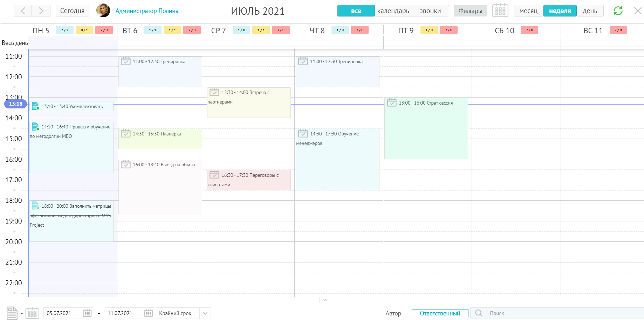The image size is (644, 320).
Task: Click the red 7/0 badge for Monday 5
Action: (x=104, y=30)
